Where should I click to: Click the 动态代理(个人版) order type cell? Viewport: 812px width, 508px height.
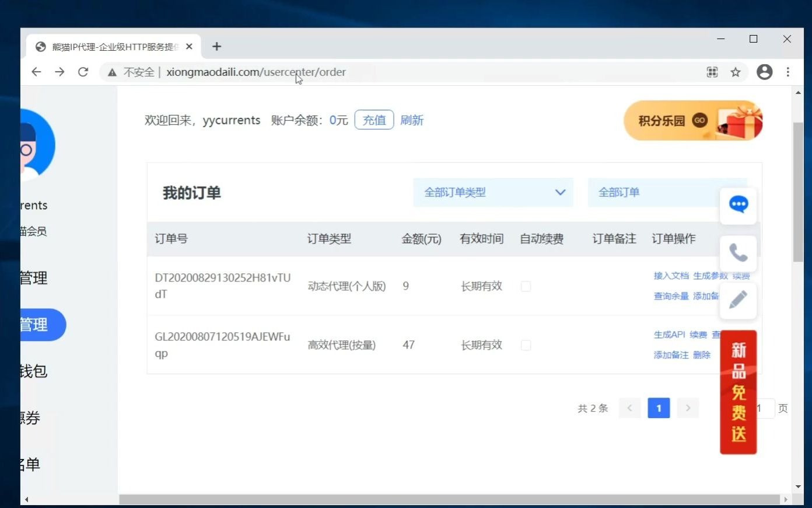point(346,286)
